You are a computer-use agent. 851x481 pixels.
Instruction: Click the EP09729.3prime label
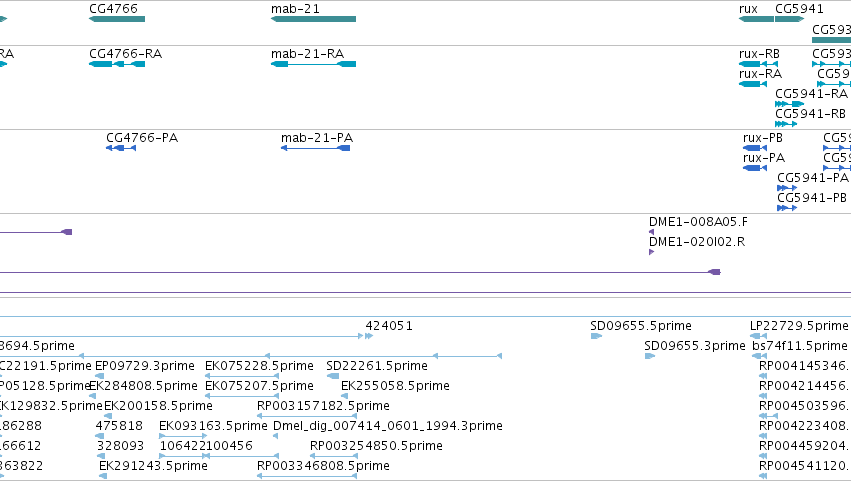click(x=145, y=366)
